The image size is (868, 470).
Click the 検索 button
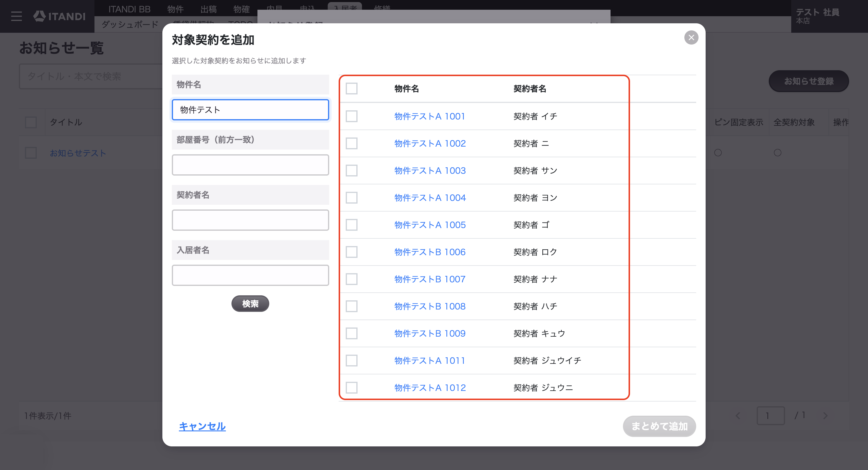click(250, 304)
